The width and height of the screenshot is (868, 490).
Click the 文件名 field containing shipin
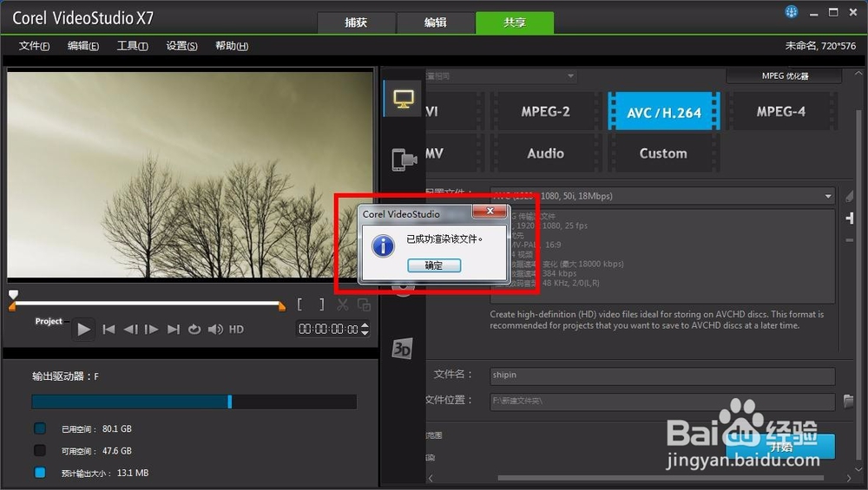pyautogui.click(x=662, y=376)
